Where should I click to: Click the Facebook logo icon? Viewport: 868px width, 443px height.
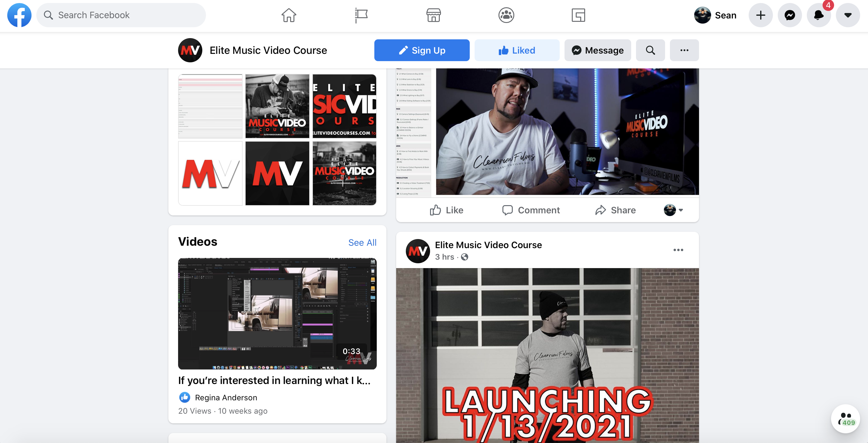[x=19, y=15]
